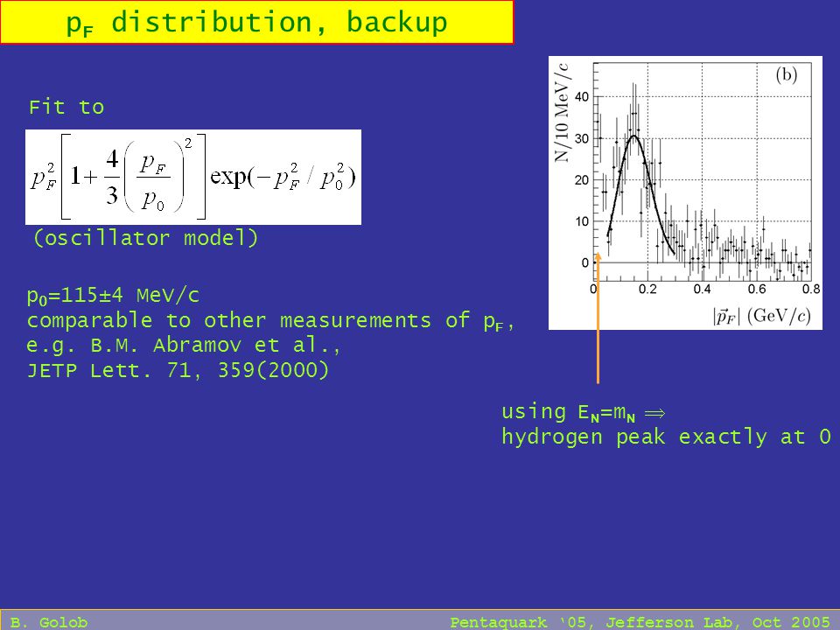The width and height of the screenshot is (840, 630).
Task: Click the '10' y-axis tick label
Action: (x=581, y=221)
